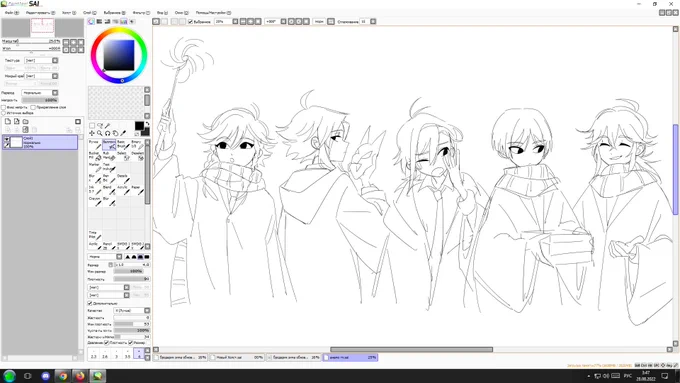
Task: Open the wet edge effect dropdown
Action: tap(41, 76)
